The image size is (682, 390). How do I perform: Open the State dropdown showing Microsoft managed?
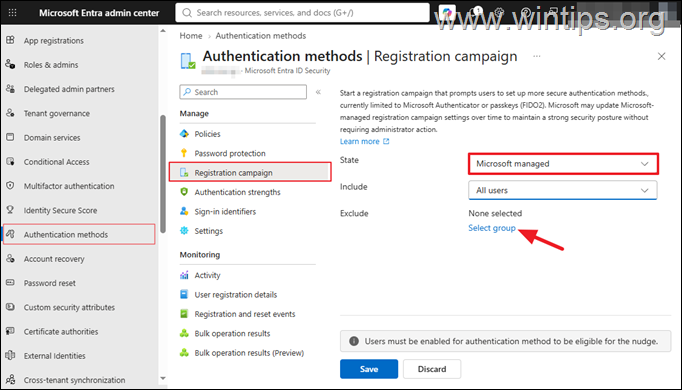563,164
